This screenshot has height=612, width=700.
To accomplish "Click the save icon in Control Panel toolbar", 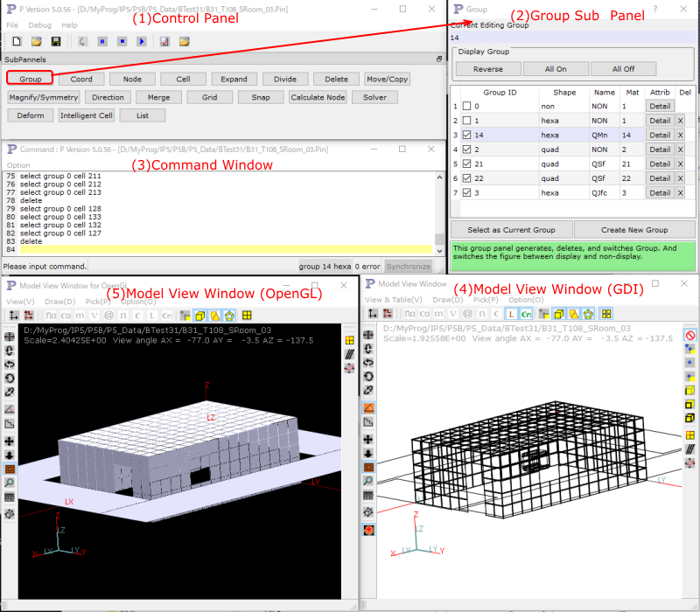I will pyautogui.click(x=56, y=41).
